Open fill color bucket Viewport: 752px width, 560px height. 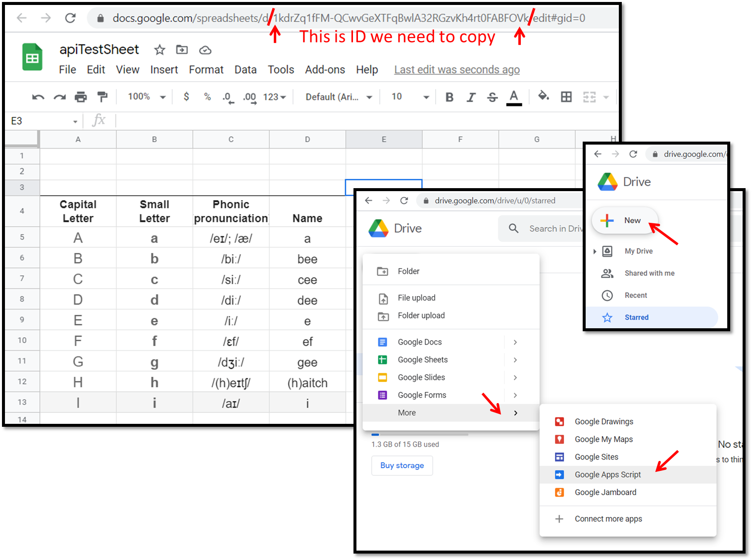pyautogui.click(x=544, y=96)
